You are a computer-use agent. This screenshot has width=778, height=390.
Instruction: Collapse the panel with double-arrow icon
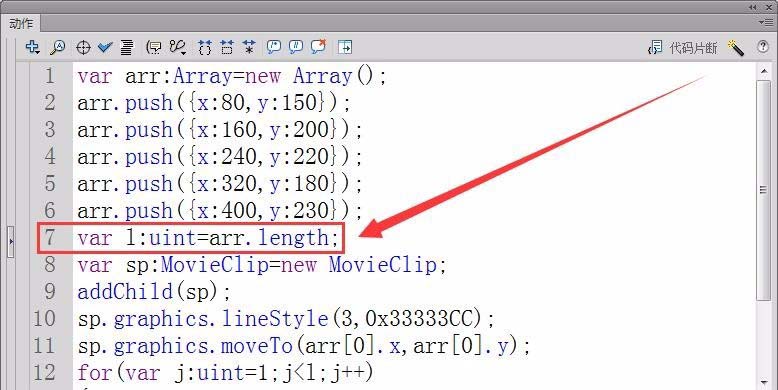[x=753, y=7]
